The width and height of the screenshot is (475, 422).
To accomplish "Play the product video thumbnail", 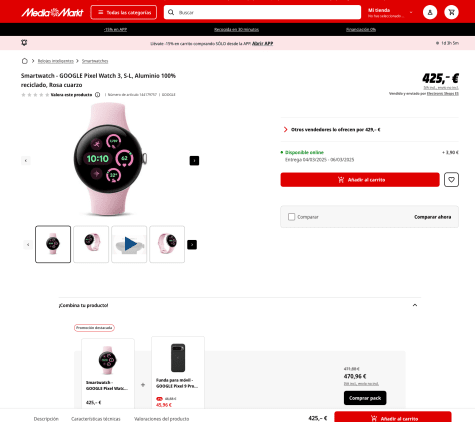I will [129, 244].
